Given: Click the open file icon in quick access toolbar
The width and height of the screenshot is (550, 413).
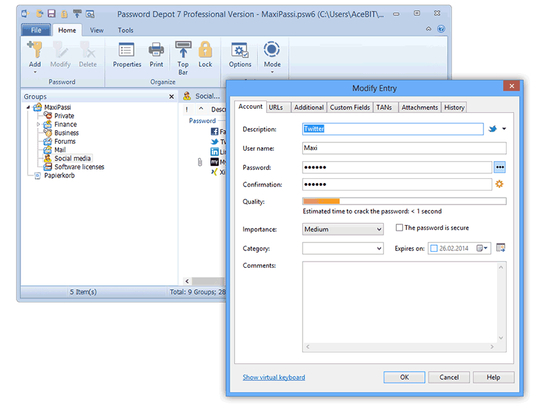Looking at the screenshot, I should pyautogui.click(x=40, y=14).
